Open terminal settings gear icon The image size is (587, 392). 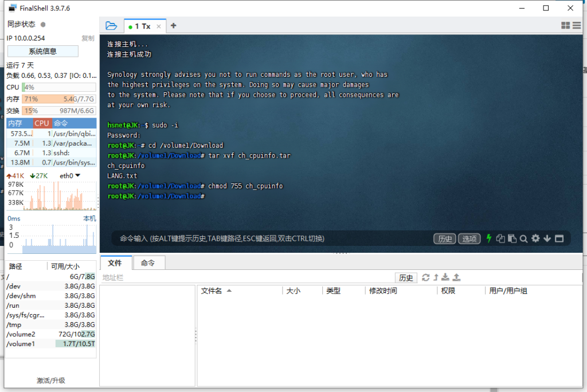536,238
